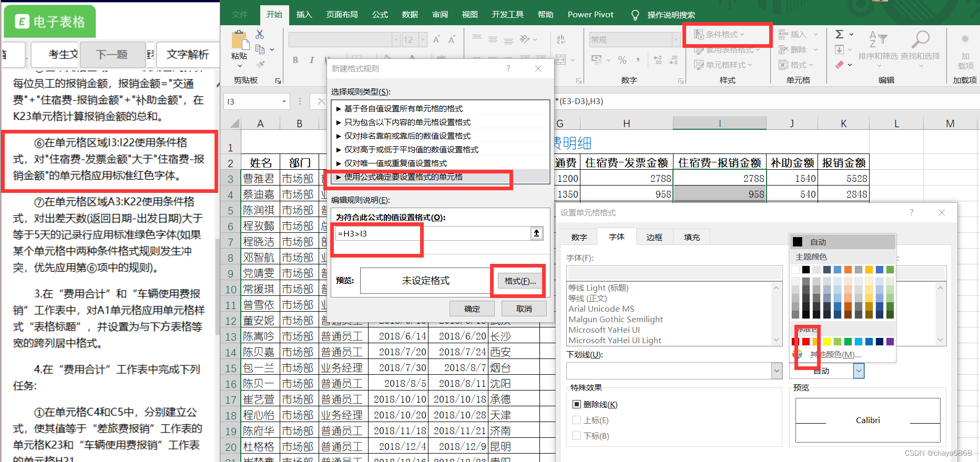
Task: Click the 下一题 button
Action: [111, 54]
